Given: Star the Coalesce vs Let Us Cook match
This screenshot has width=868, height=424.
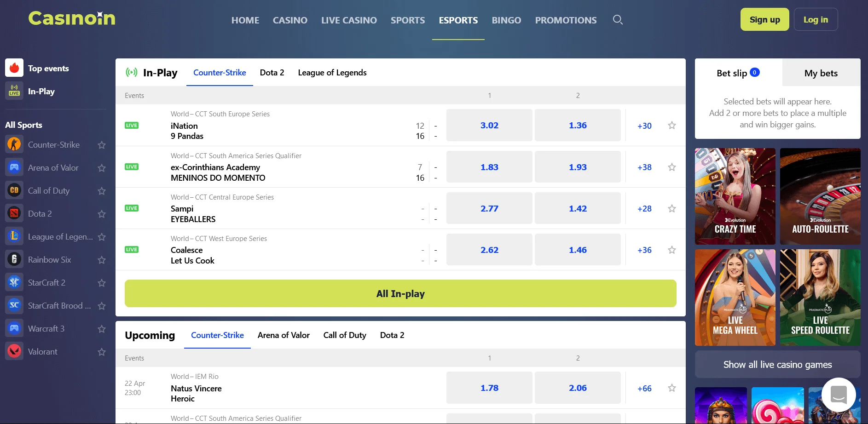Looking at the screenshot, I should [x=672, y=250].
